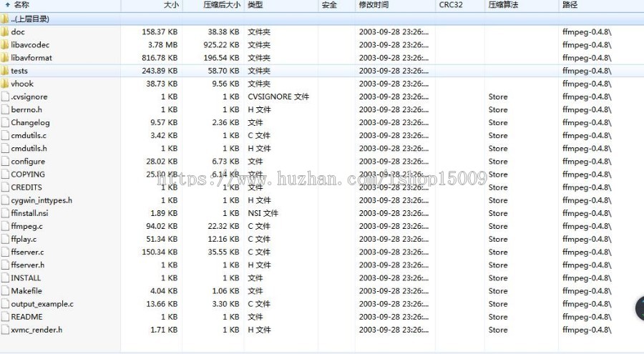644x354 pixels.
Task: Select the file name ffserver.c
Action: click(x=27, y=252)
